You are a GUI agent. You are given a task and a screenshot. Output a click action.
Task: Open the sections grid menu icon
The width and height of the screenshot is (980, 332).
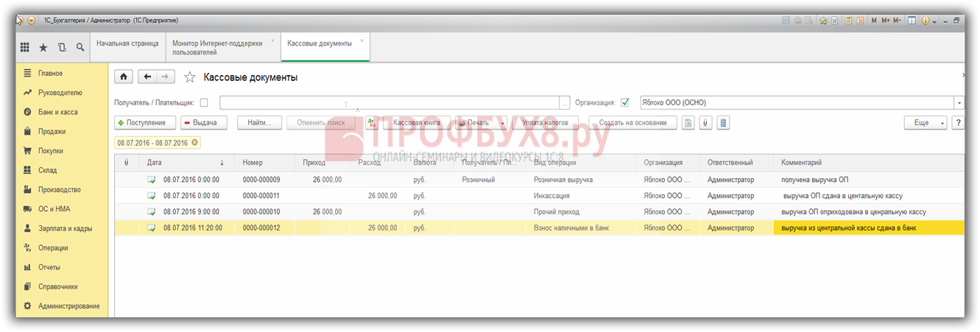click(x=24, y=47)
